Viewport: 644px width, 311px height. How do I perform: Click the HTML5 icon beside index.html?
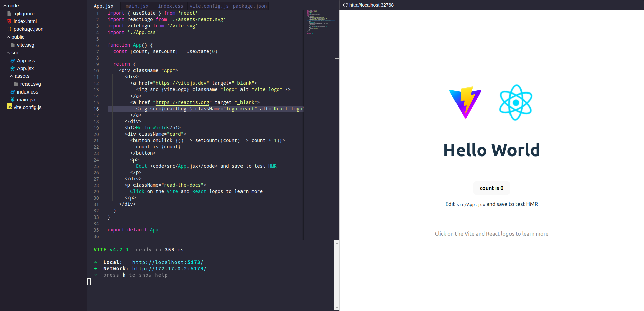click(9, 21)
